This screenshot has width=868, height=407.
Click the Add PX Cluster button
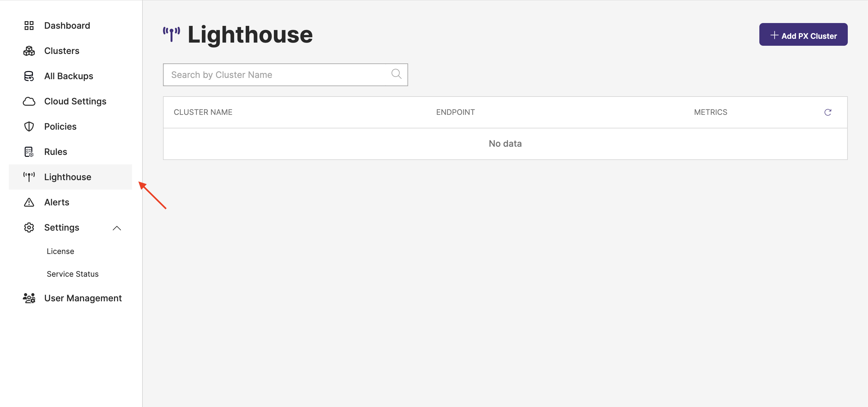(x=803, y=34)
